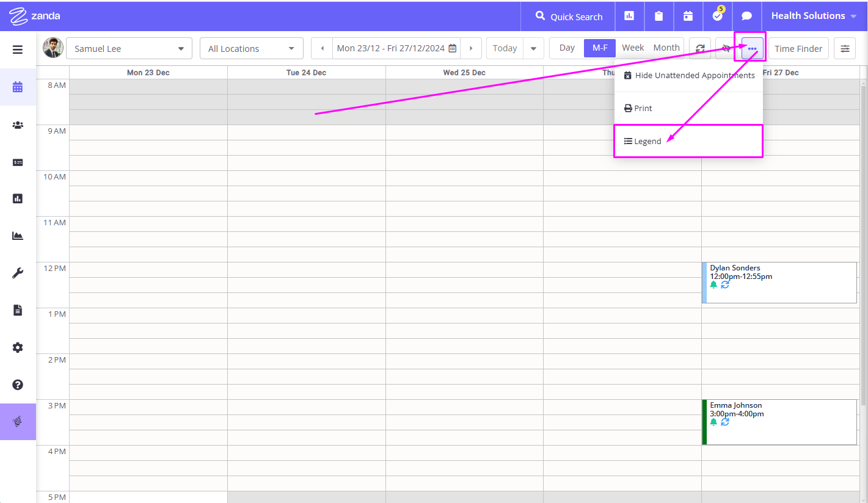Switch to Day view
The image size is (868, 503).
tap(567, 48)
